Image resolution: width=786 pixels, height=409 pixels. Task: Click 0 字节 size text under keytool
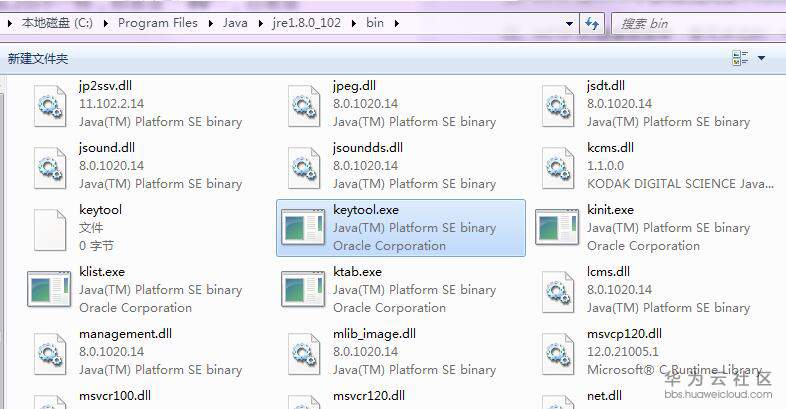tap(96, 246)
